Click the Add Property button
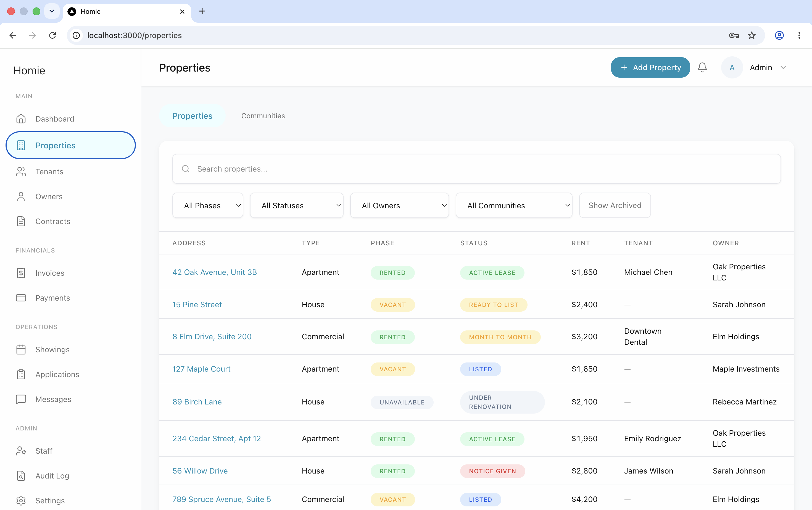This screenshot has width=812, height=510. pos(650,67)
